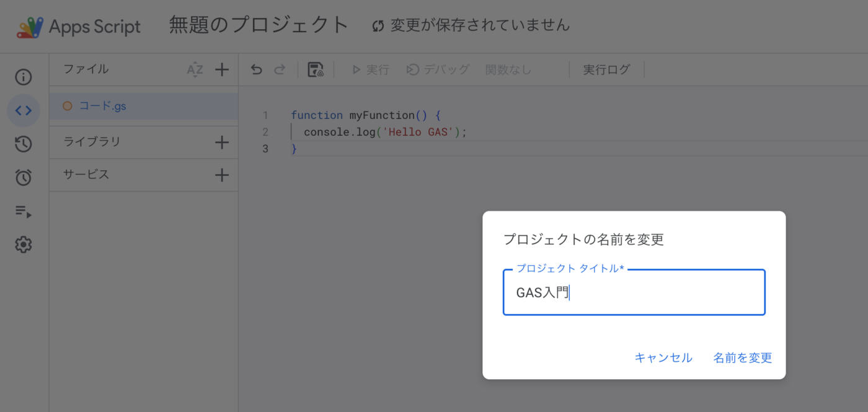The height and width of the screenshot is (412, 868).
Task: Start debugging with デバッグ button
Action: point(438,70)
